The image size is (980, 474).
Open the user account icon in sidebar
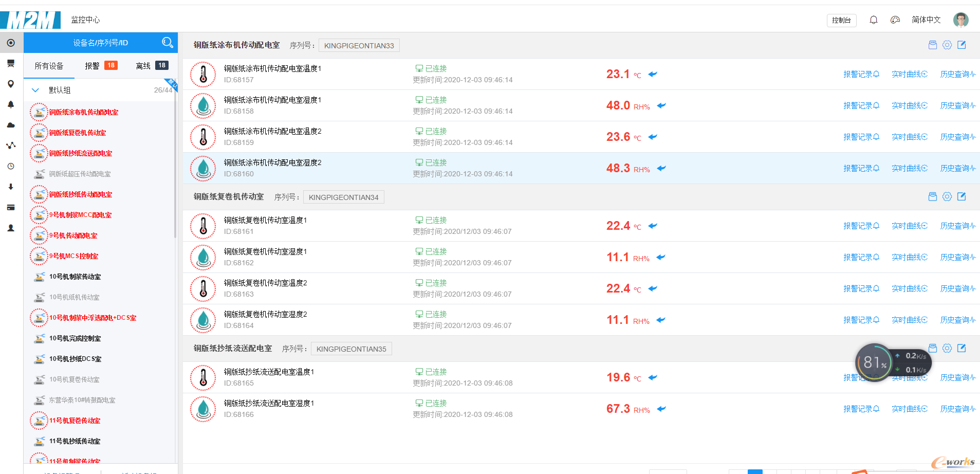pyautogui.click(x=11, y=228)
